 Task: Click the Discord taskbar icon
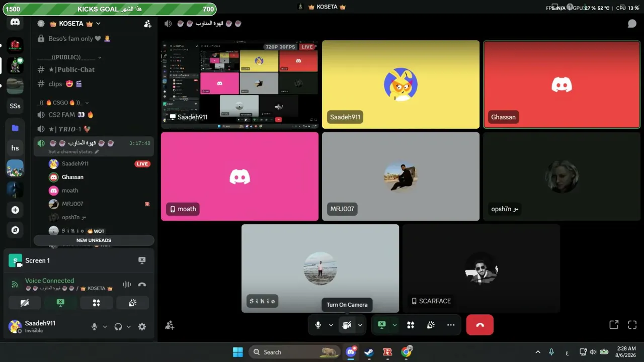351,352
